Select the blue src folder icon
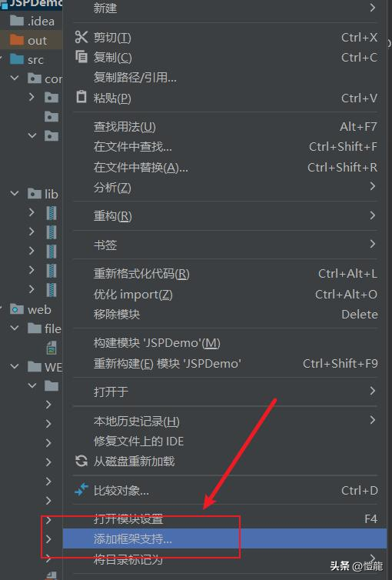The height and width of the screenshot is (580, 392). point(17,59)
